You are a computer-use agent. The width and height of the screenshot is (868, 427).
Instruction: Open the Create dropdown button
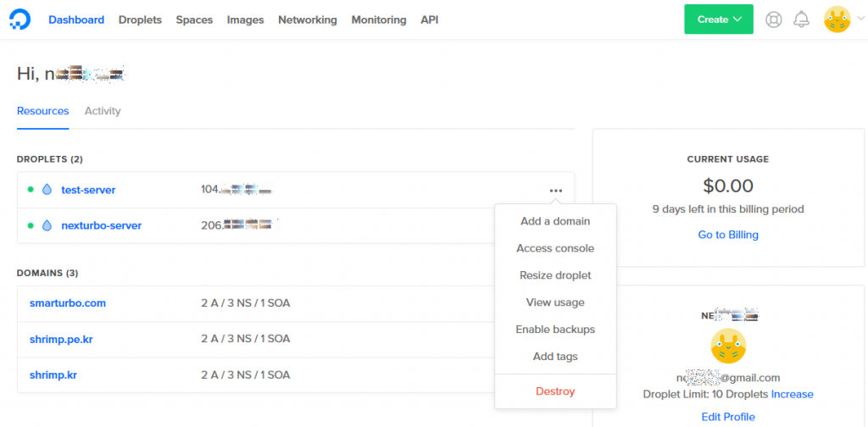pyautogui.click(x=719, y=19)
